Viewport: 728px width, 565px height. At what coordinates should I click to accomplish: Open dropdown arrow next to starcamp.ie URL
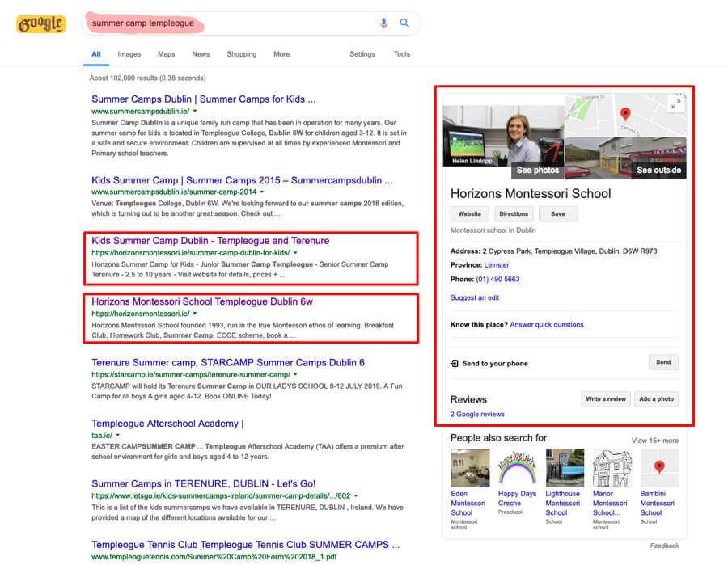tap(295, 374)
